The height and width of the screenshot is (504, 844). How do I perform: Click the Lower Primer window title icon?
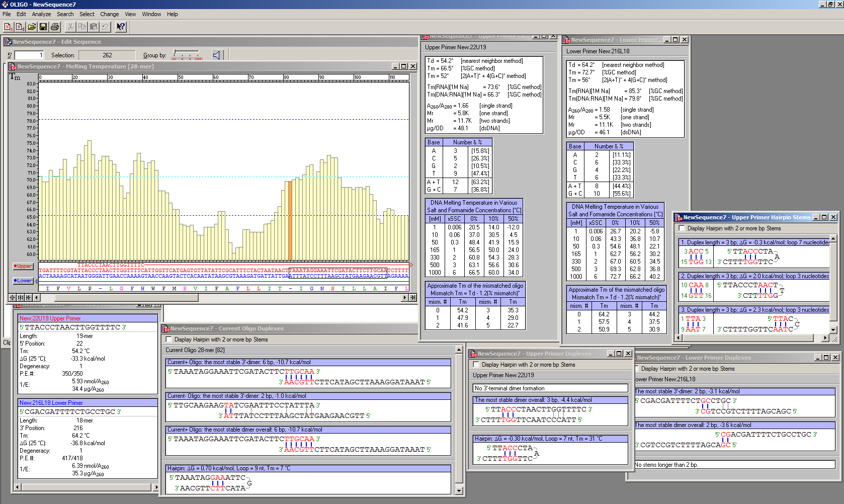tap(566, 40)
